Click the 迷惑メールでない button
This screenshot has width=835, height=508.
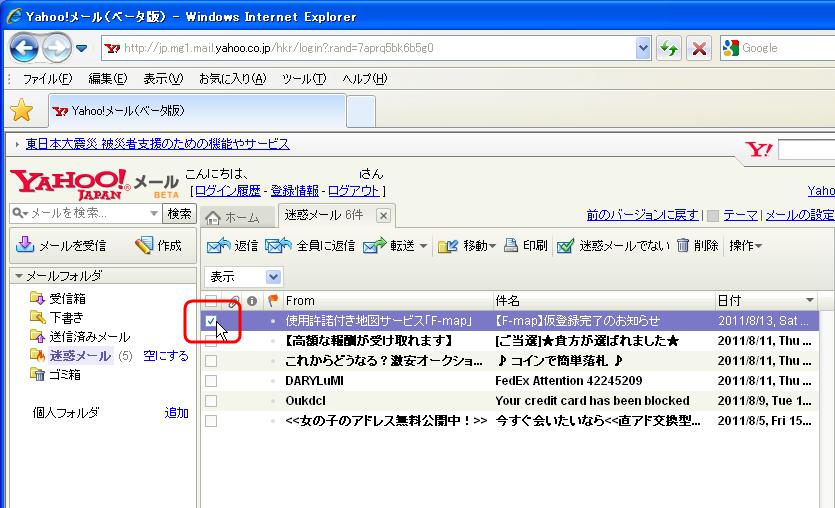pyautogui.click(x=613, y=245)
